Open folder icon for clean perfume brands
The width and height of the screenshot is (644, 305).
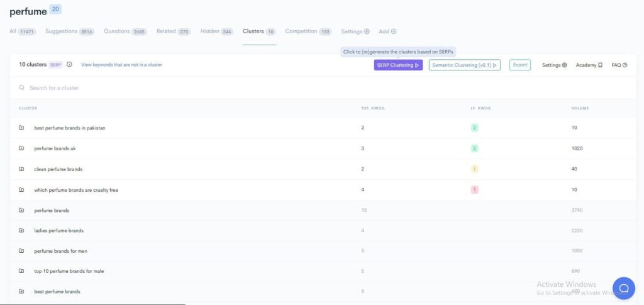pyautogui.click(x=21, y=169)
